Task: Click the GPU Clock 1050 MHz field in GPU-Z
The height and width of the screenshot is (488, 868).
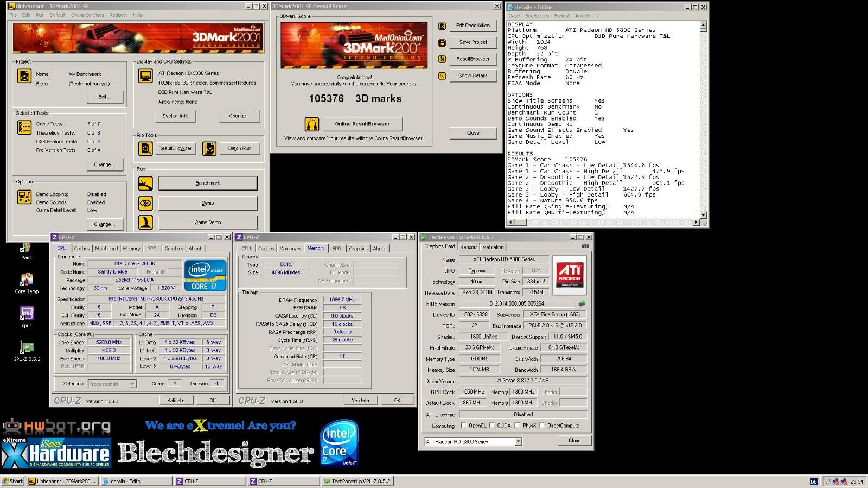Action: click(473, 392)
